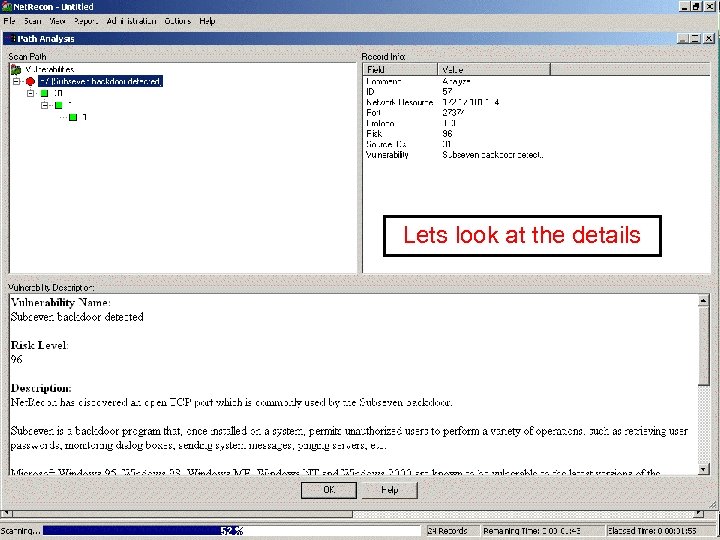Click the second green square node icon
The height and width of the screenshot is (540, 720).
59,106
